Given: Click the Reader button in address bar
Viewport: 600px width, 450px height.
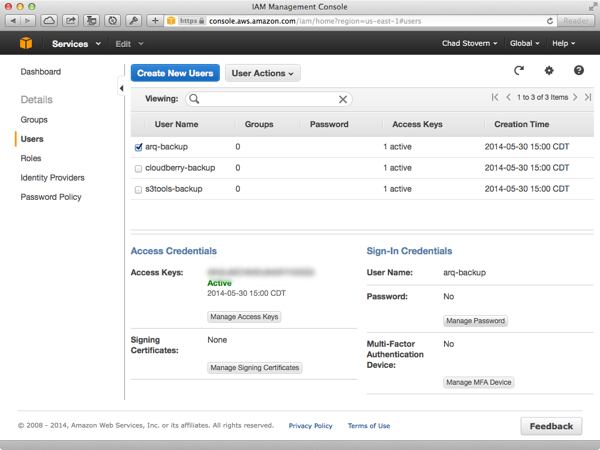Looking at the screenshot, I should point(576,21).
